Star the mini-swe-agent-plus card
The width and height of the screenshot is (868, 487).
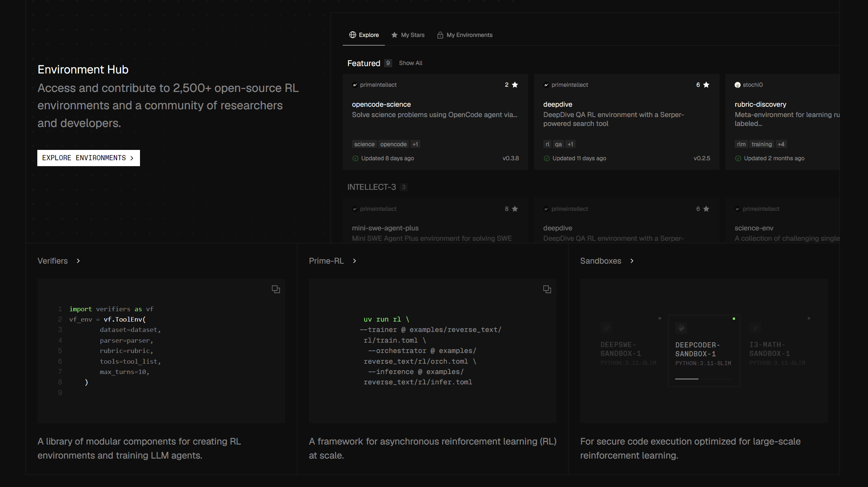(515, 209)
